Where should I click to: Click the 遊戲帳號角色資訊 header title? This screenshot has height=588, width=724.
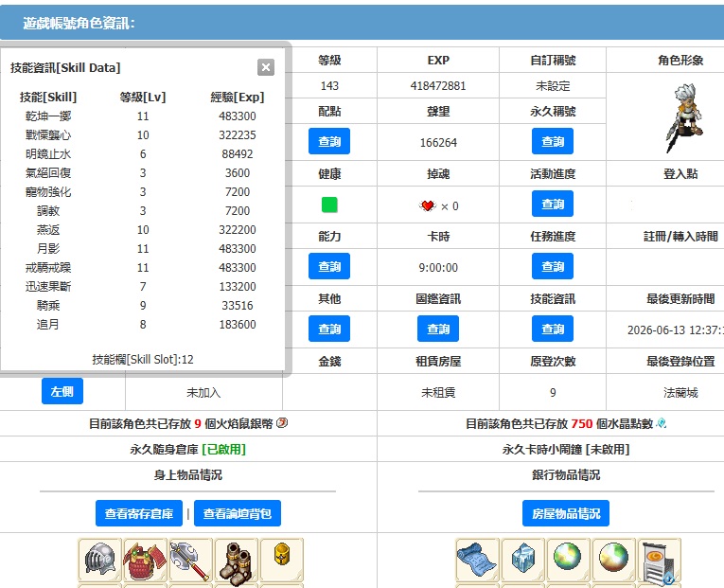click(79, 23)
